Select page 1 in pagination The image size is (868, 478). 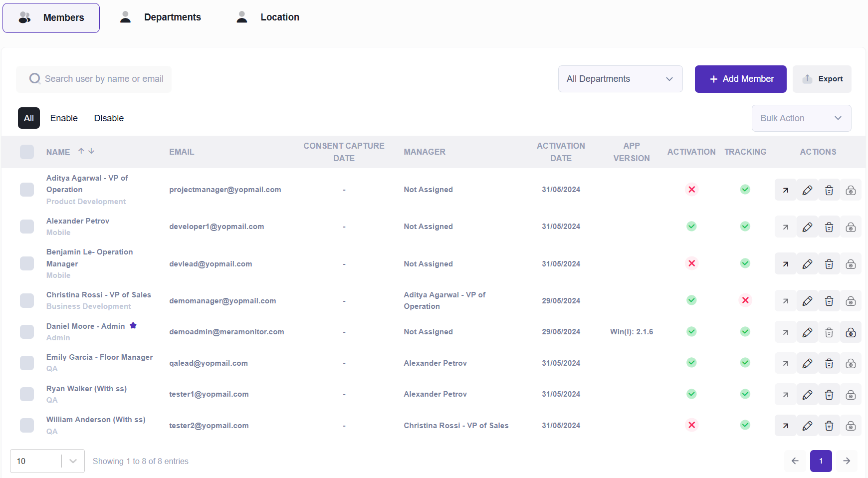(x=821, y=461)
